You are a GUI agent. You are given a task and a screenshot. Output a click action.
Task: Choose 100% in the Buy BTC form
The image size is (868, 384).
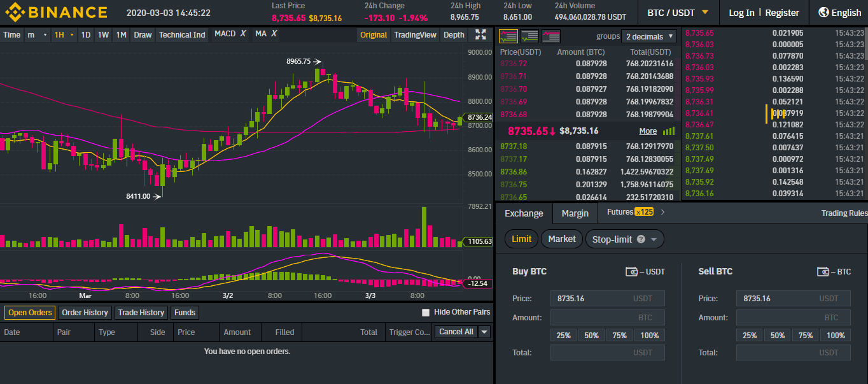650,336
